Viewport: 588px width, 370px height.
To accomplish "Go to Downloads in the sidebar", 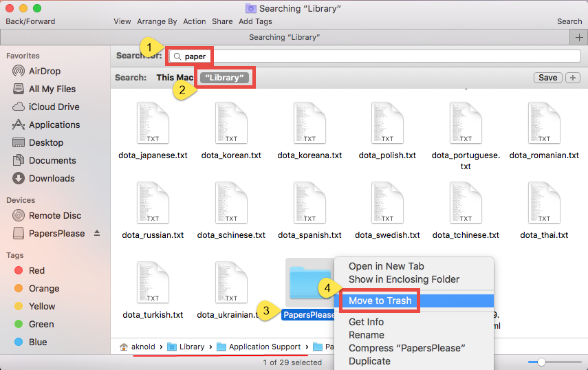I will coord(51,178).
